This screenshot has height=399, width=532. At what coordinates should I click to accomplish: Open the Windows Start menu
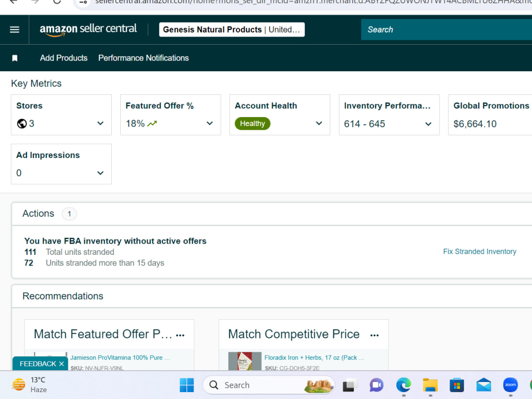(187, 385)
